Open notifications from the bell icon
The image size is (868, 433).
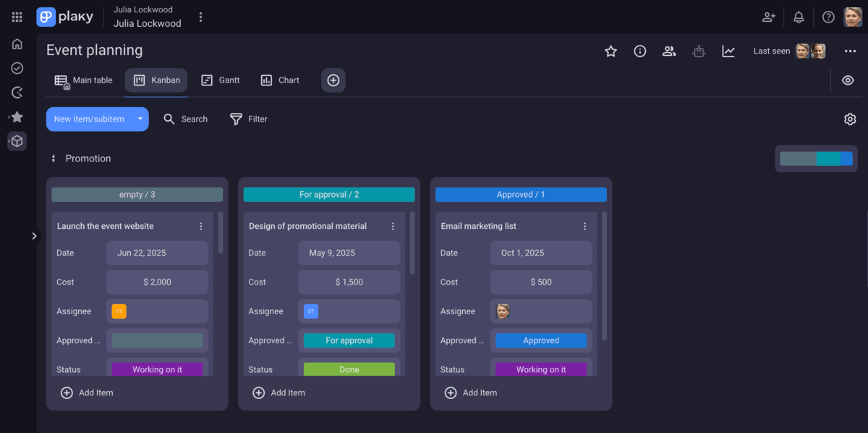[798, 17]
